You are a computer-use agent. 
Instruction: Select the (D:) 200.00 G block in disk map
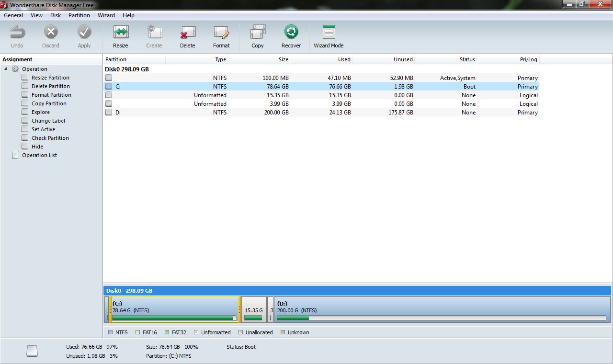click(442, 309)
